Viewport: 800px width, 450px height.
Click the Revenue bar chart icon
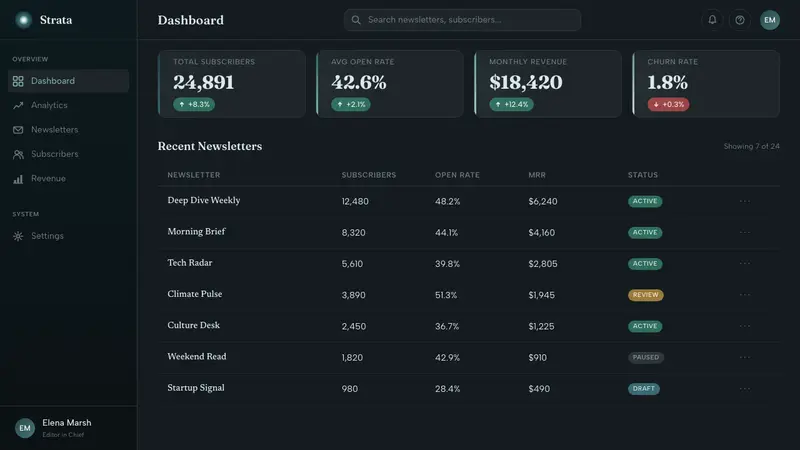[18, 179]
